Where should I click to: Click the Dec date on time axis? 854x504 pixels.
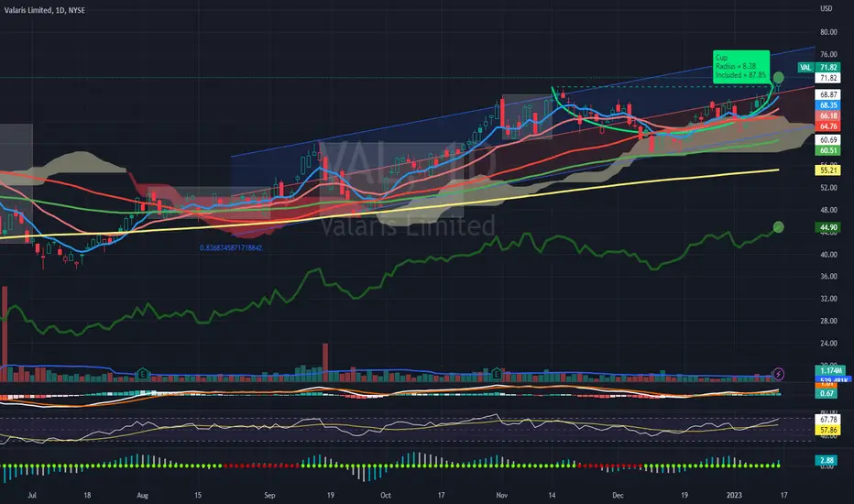pos(618,495)
